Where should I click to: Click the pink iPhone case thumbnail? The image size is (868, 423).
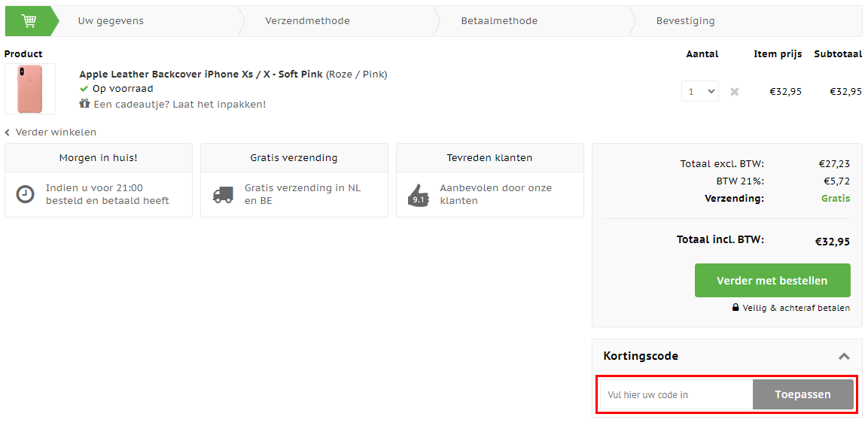pyautogui.click(x=30, y=89)
